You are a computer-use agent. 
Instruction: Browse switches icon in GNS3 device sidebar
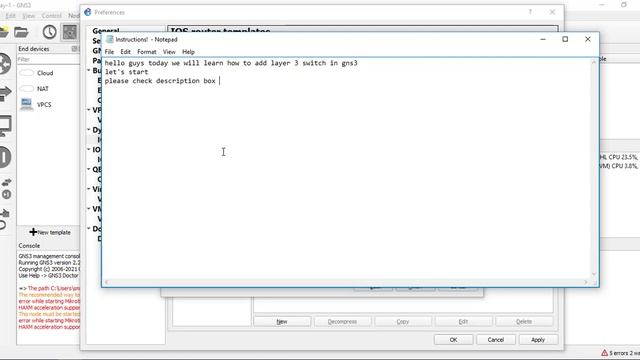click(5, 93)
